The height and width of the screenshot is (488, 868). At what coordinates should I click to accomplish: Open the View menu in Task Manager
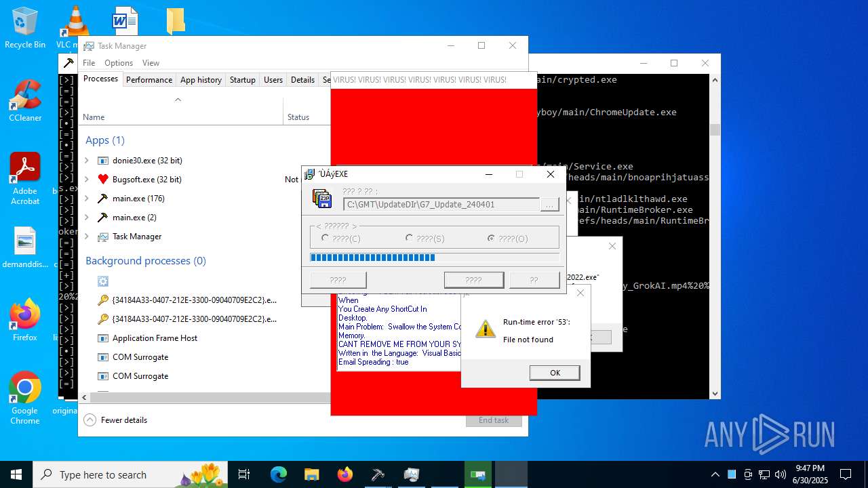151,63
